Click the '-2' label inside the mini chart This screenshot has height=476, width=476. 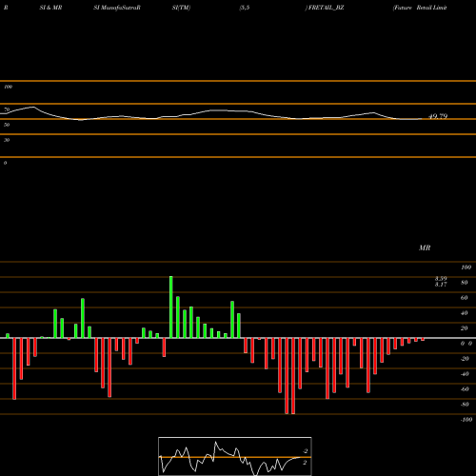[x=305, y=451]
